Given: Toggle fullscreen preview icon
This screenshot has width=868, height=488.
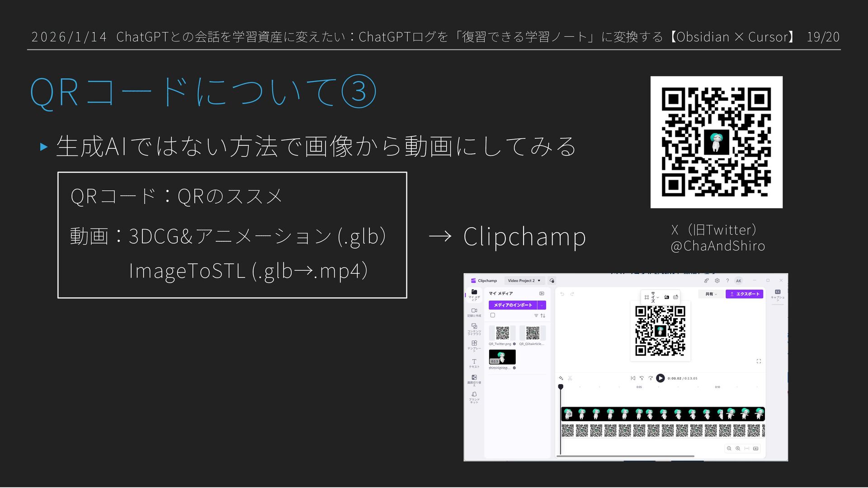Looking at the screenshot, I should [x=759, y=361].
